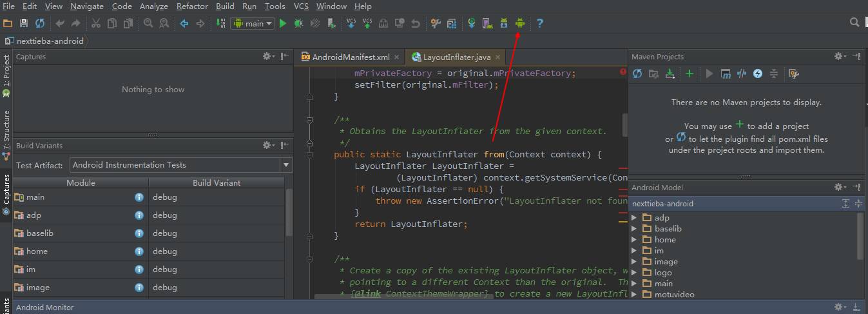The image size is (868, 314).
Task: Click the Redo arrow icon
Action: tap(76, 23)
